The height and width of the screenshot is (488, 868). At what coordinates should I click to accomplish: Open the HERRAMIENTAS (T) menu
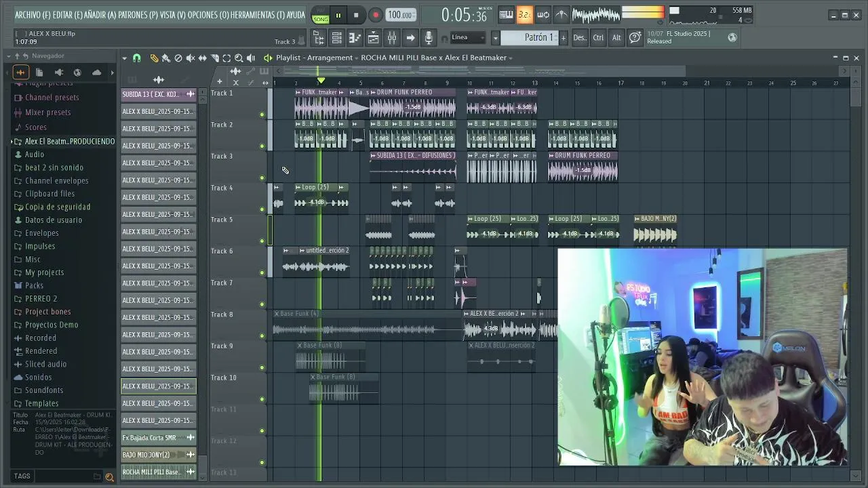point(258,15)
